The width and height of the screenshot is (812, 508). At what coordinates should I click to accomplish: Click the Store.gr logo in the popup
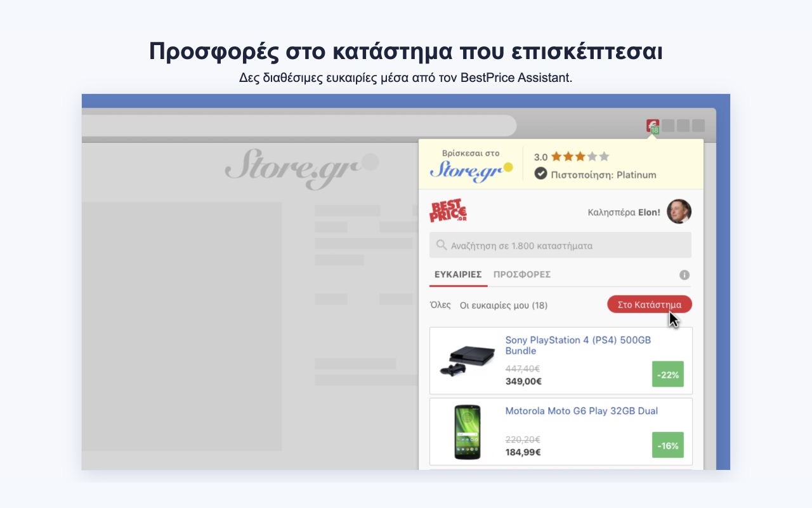[x=471, y=171]
